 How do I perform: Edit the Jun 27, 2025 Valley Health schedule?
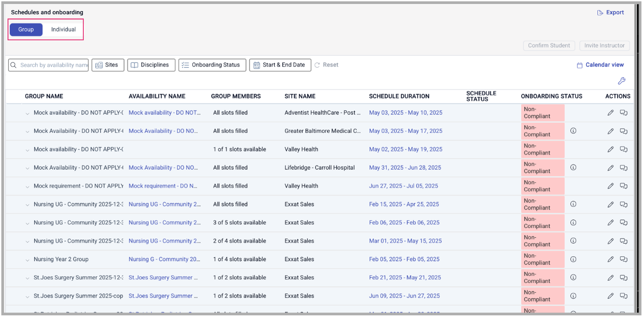tap(610, 186)
